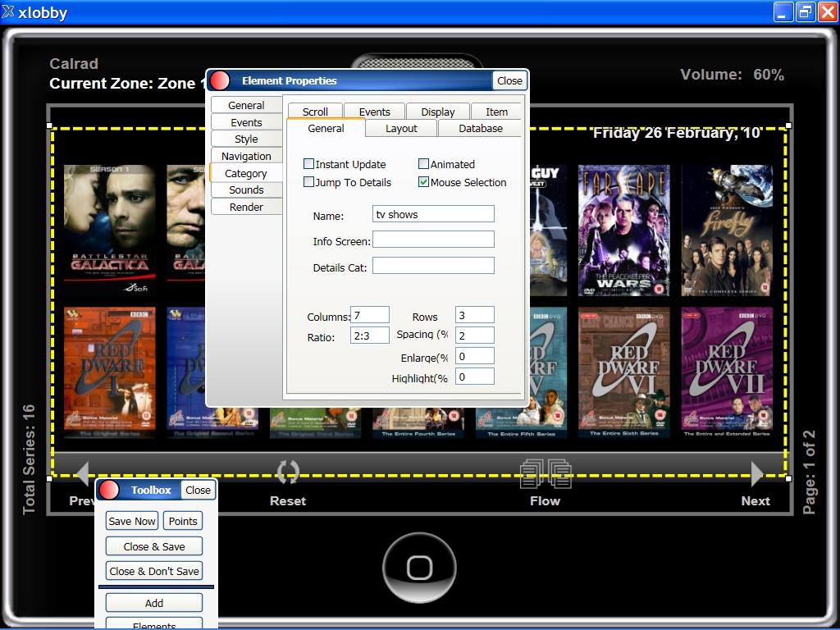Select the Red Dwarf VII cover
840x630 pixels.
[x=727, y=372]
